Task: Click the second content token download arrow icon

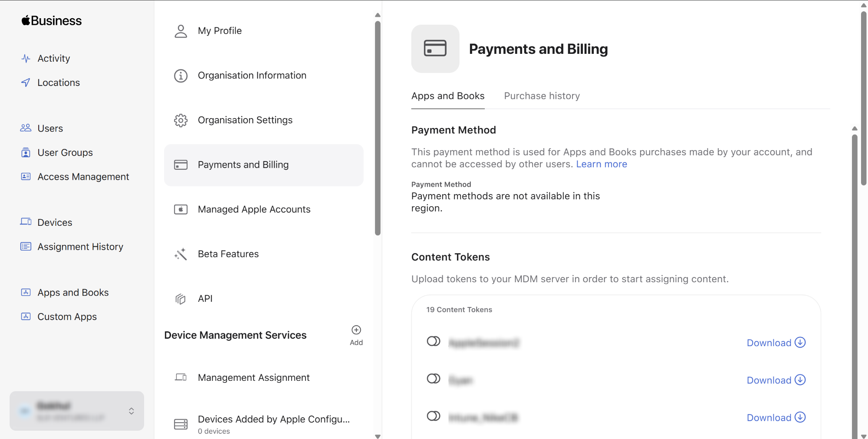Action: pyautogui.click(x=800, y=380)
